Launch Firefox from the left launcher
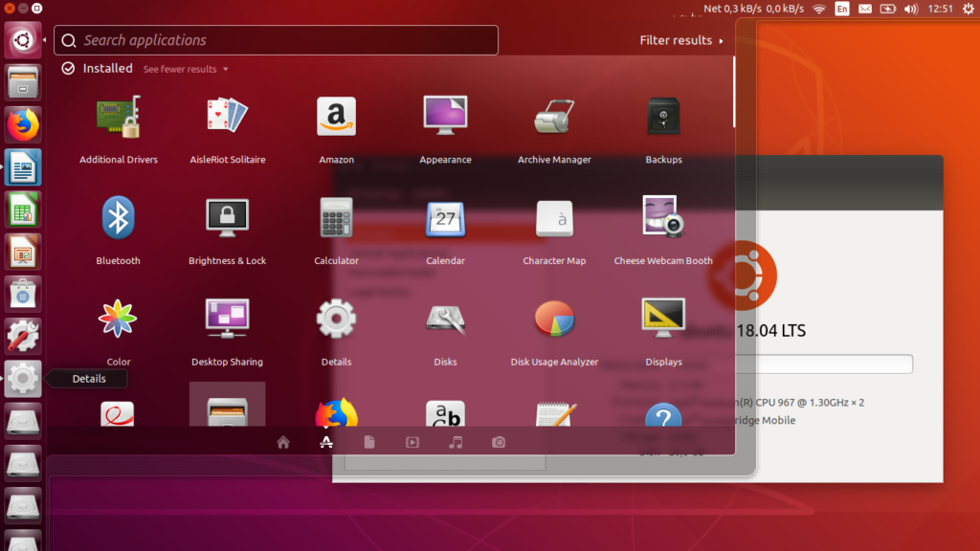The height and width of the screenshot is (551, 980). point(22,125)
